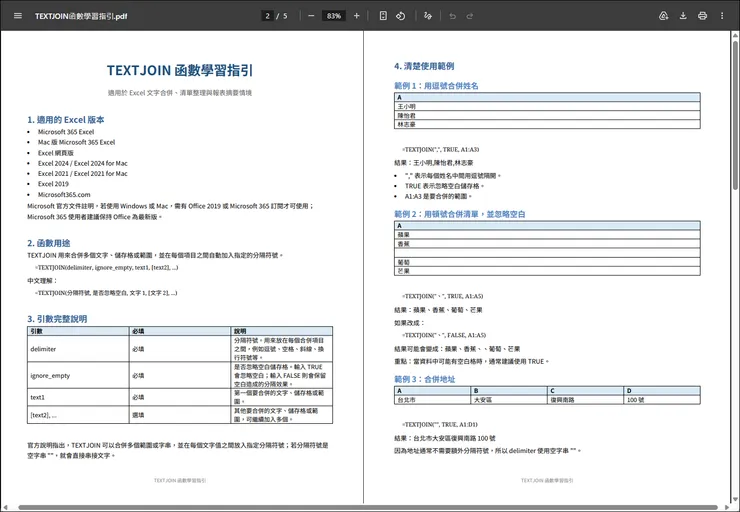Click table cell '芒果'
740x512 pixels.
coord(547,271)
